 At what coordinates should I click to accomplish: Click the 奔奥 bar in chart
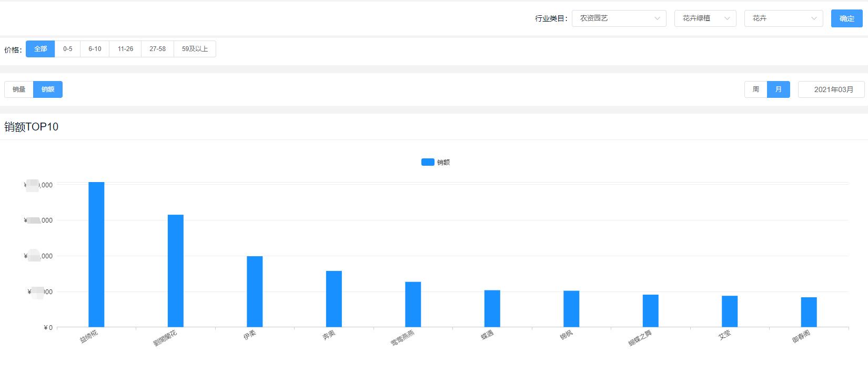334,299
